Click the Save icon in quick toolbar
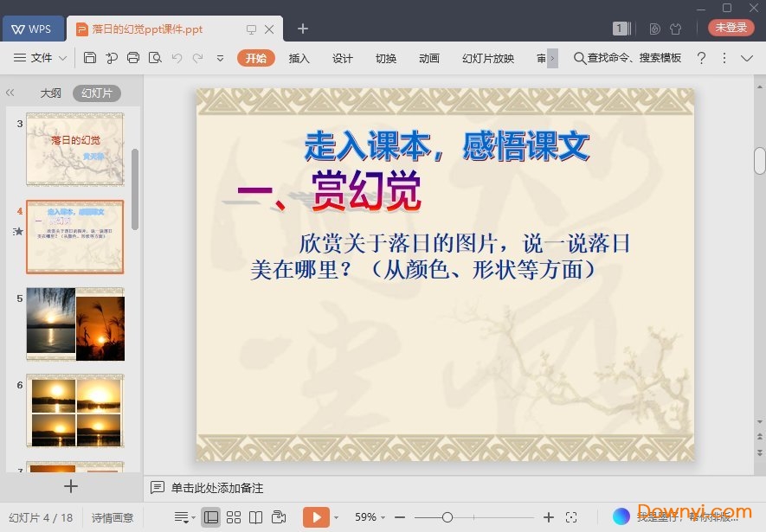 pos(90,58)
